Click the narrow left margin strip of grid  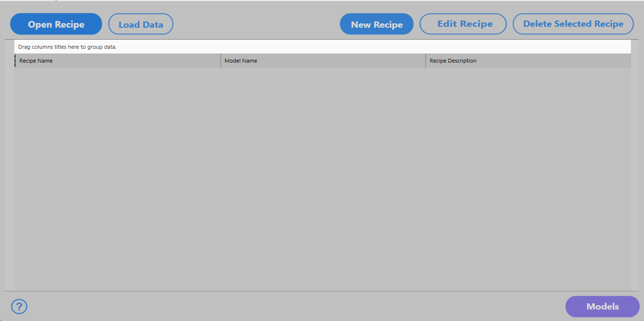pos(10,177)
